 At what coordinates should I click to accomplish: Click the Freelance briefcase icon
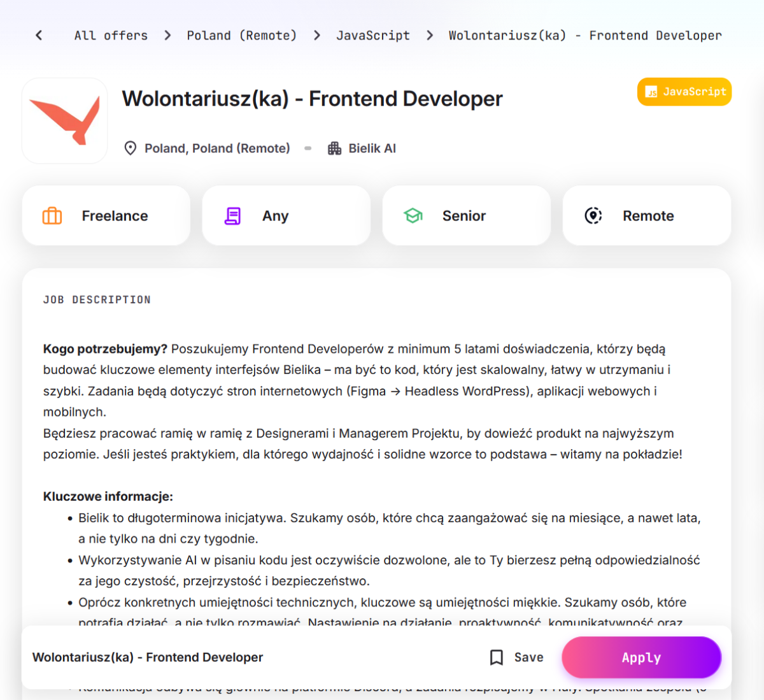(x=52, y=216)
